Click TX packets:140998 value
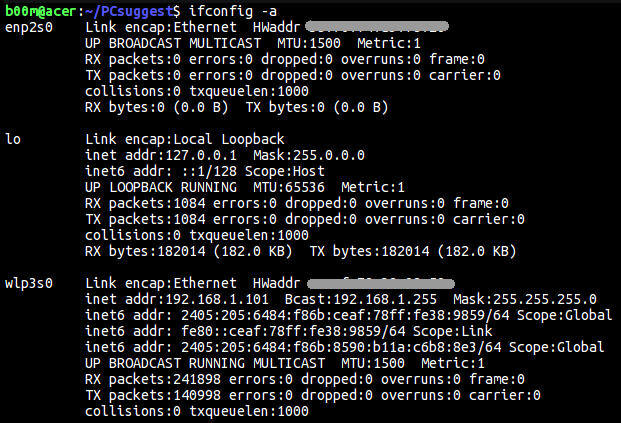This screenshot has width=621, height=423. click(152, 395)
